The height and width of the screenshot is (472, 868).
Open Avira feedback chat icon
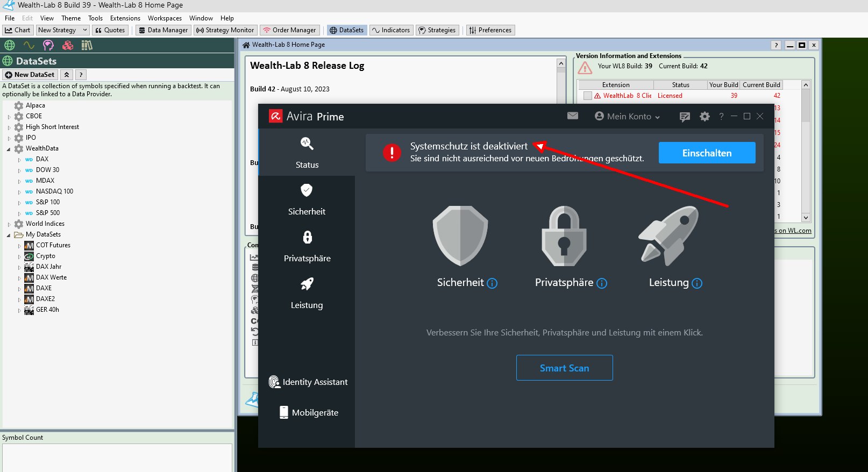(x=685, y=117)
